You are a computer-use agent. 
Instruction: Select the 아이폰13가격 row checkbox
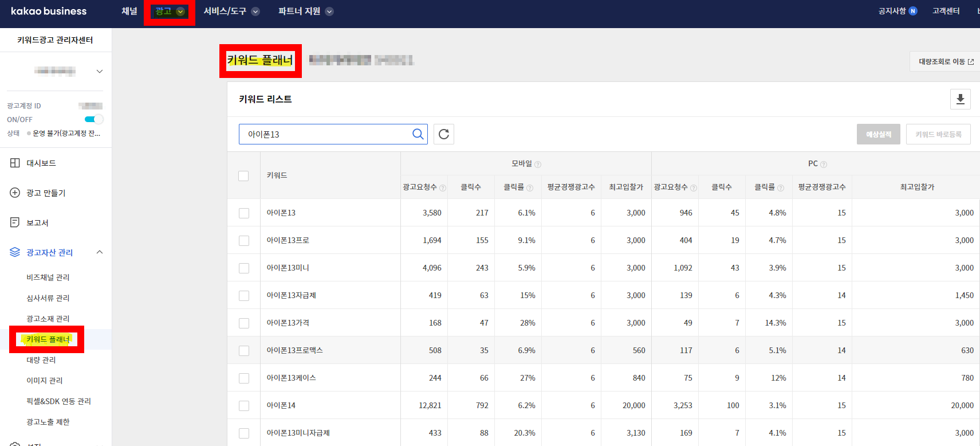pos(244,323)
